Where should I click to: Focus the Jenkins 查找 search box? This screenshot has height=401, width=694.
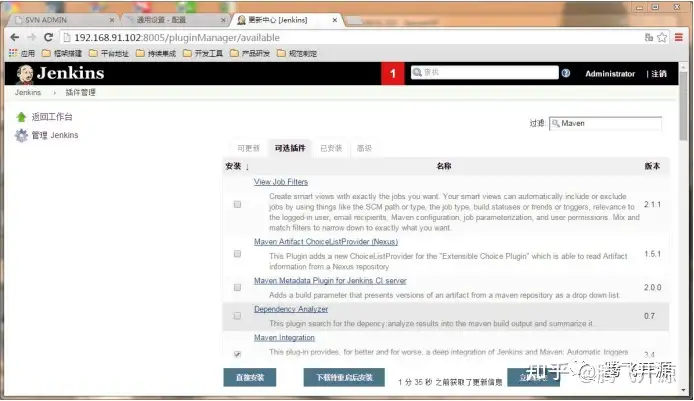(485, 73)
